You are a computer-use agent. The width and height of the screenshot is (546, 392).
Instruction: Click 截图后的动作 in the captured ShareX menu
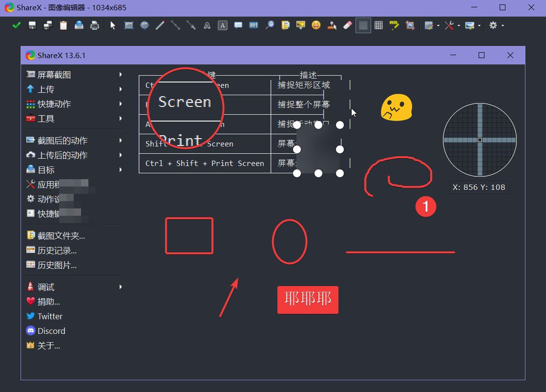pos(63,141)
